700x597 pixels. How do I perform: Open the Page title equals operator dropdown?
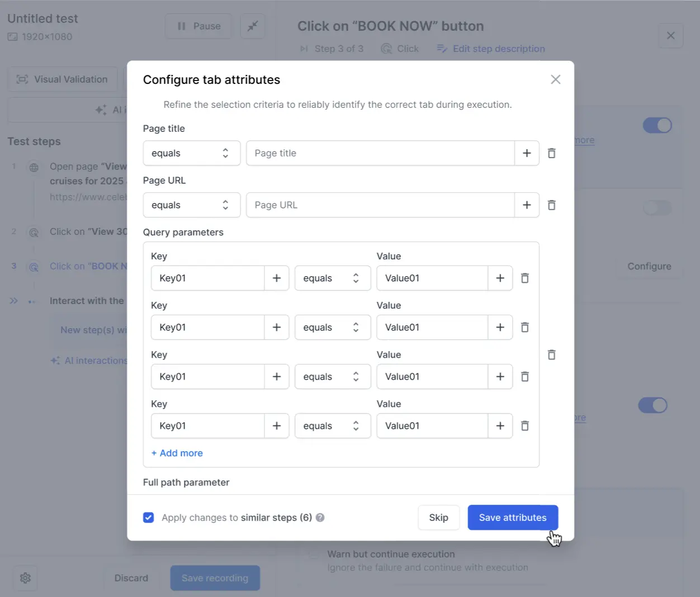[192, 153]
